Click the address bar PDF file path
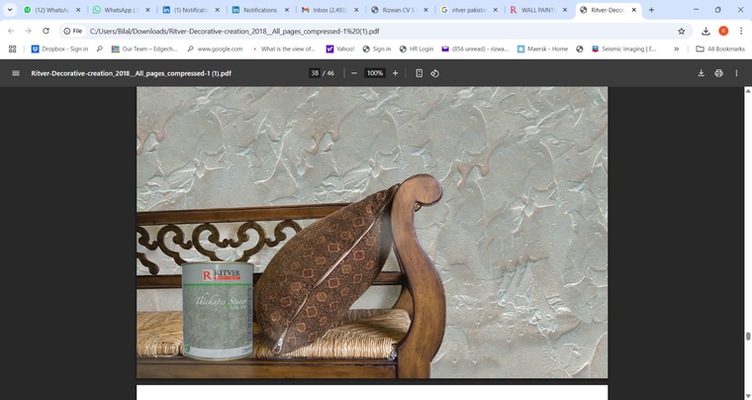Screen dimensions: 752x400 pyautogui.click(x=234, y=31)
